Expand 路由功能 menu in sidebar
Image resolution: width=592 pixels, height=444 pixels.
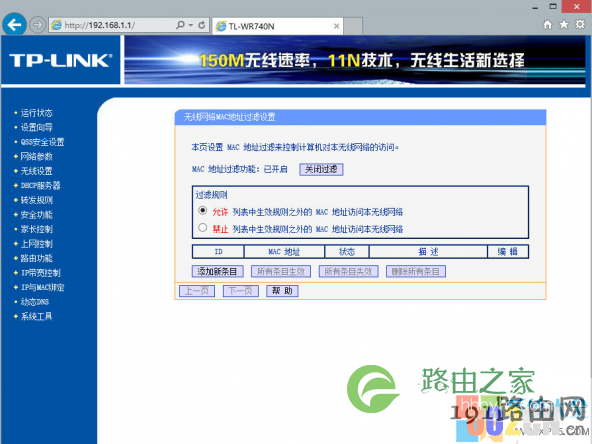coord(36,258)
